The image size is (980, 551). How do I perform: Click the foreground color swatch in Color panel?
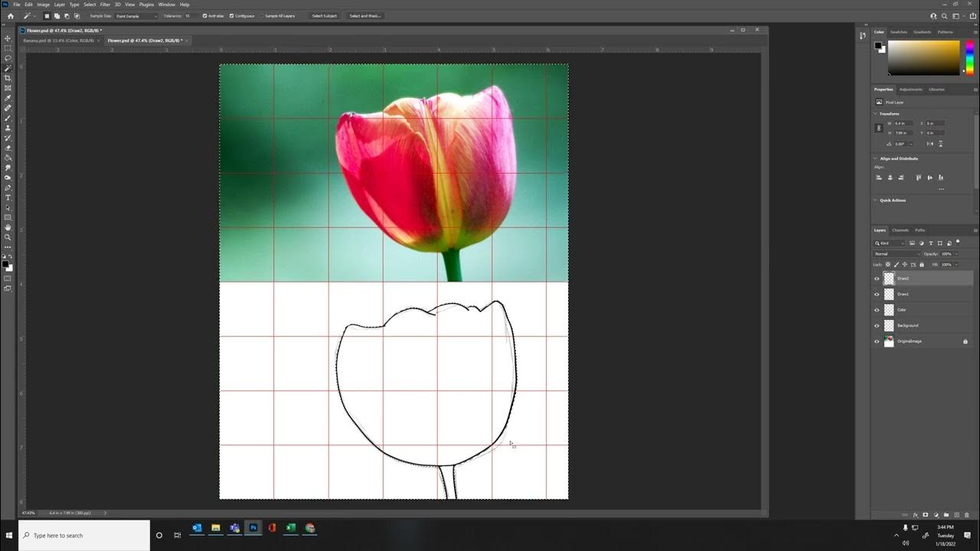coord(879,45)
